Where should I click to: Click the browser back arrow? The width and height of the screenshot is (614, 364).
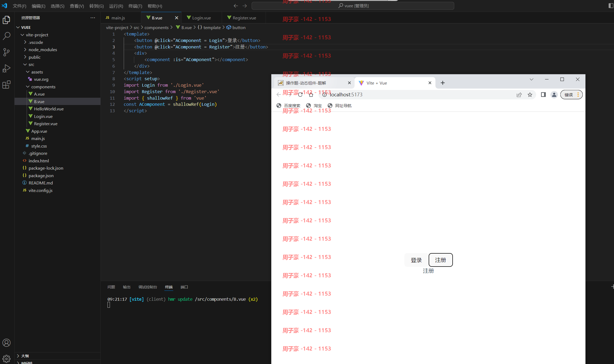[x=279, y=94]
